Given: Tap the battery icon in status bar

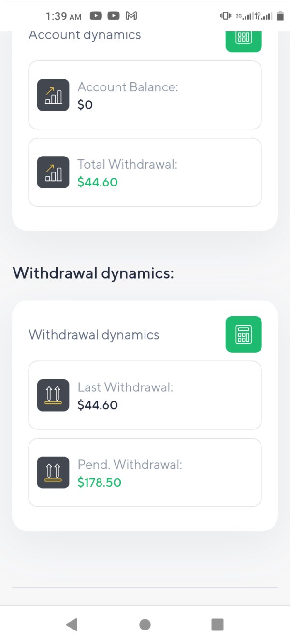Looking at the screenshot, I should point(280,16).
